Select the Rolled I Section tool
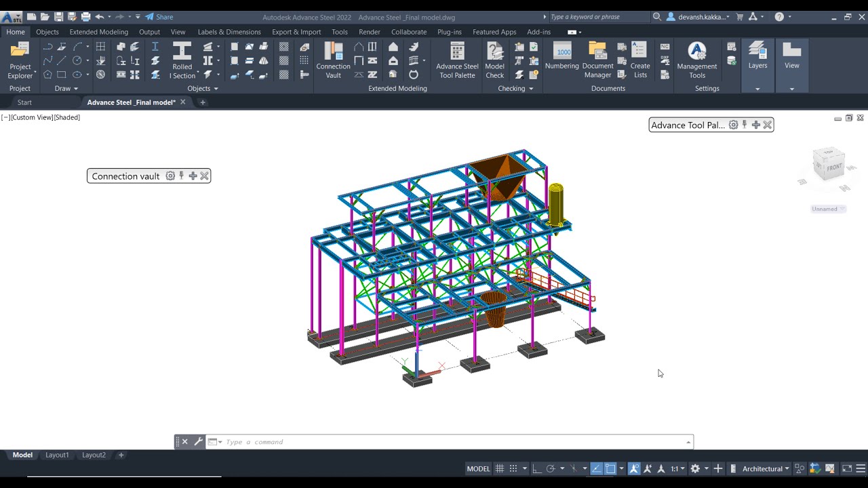This screenshot has width=868, height=488. tap(182, 60)
